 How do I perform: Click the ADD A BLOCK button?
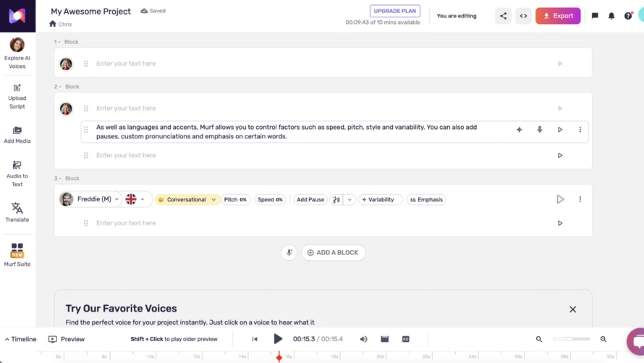tap(334, 253)
